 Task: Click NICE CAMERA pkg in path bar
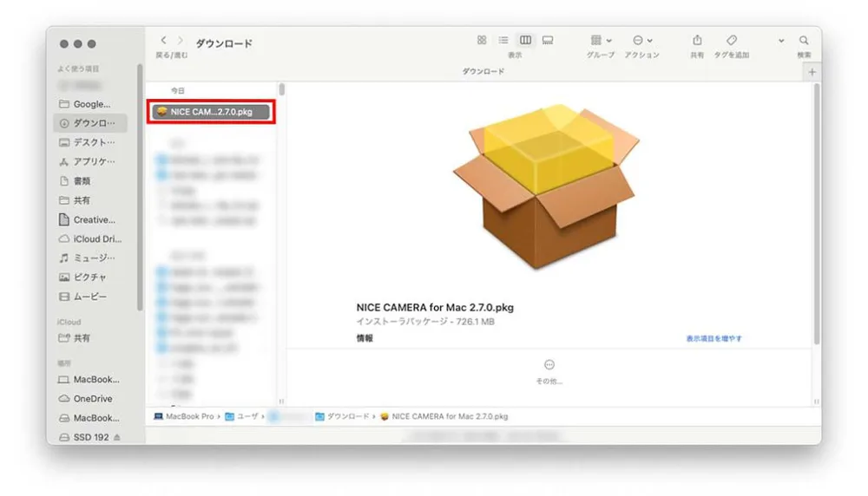444,416
